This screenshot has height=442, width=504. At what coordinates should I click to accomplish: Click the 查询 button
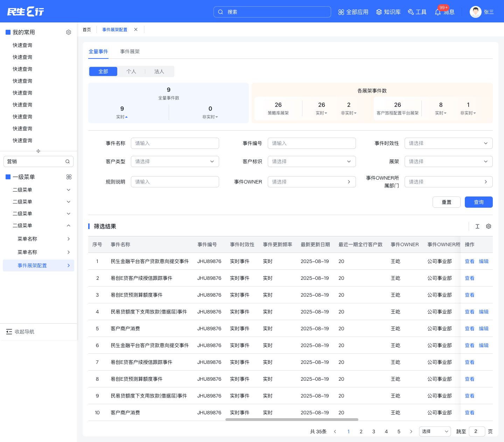(479, 202)
